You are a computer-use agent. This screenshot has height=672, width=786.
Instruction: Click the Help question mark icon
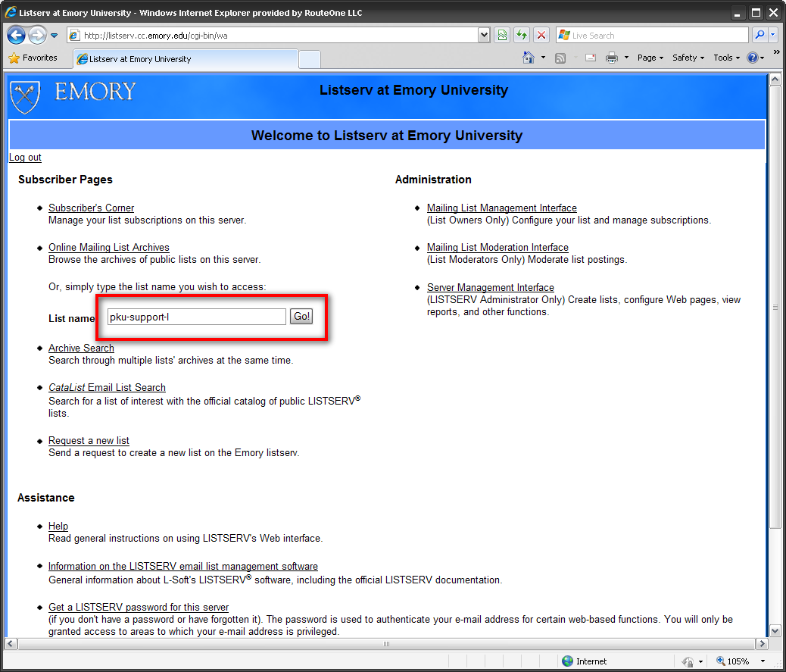click(x=752, y=58)
